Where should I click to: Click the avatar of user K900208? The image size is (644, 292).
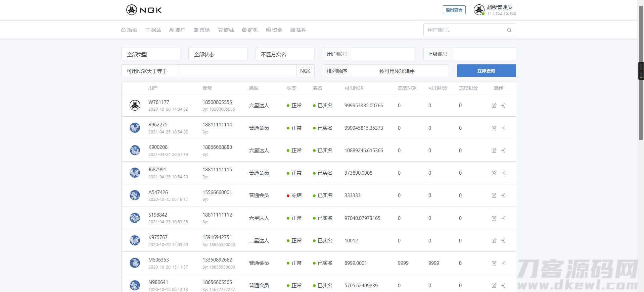pyautogui.click(x=135, y=150)
